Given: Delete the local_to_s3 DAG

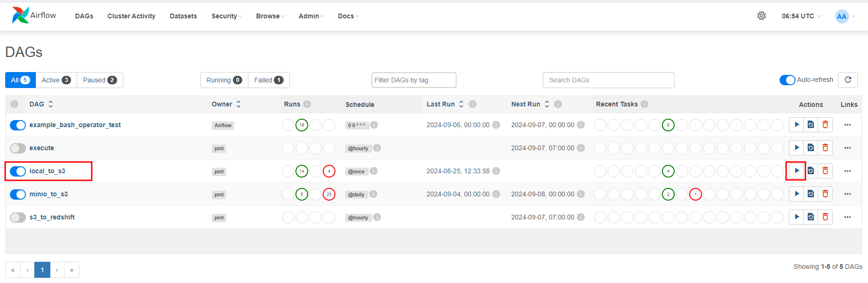Looking at the screenshot, I should 825,171.
